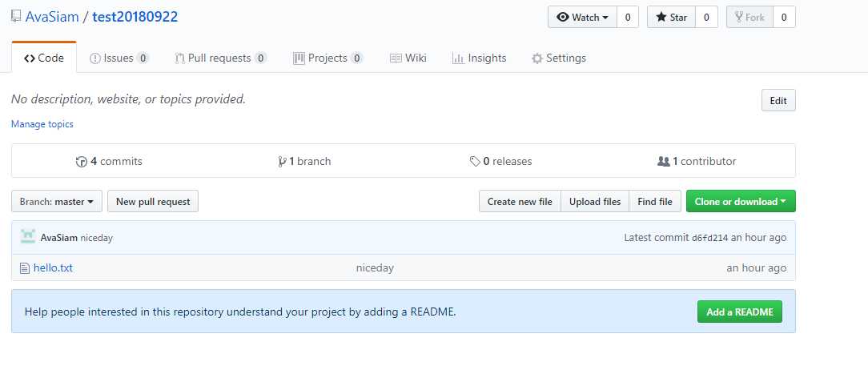The width and height of the screenshot is (868, 382).
Task: Click Create new file
Action: [x=520, y=202]
